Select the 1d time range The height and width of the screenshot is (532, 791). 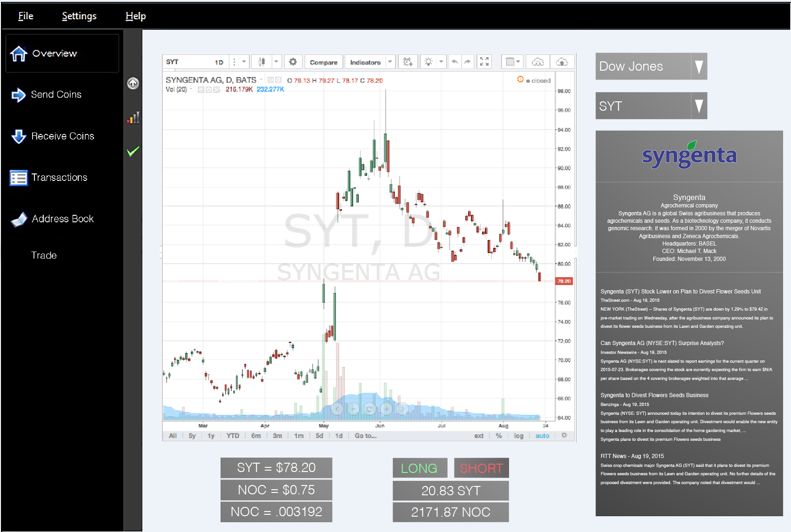pos(339,436)
